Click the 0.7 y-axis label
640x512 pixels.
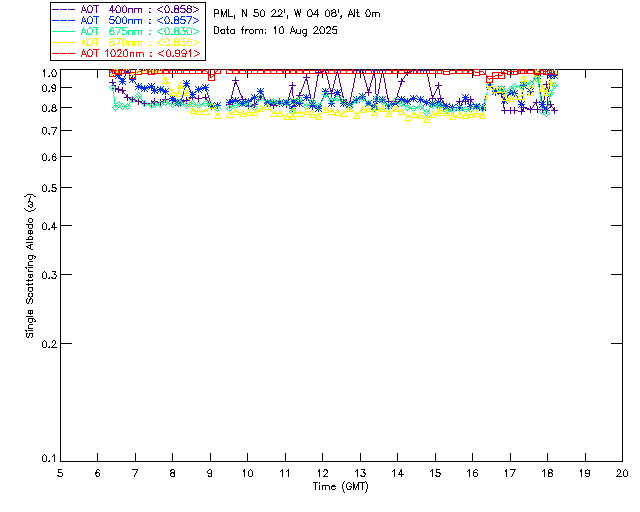coord(49,131)
